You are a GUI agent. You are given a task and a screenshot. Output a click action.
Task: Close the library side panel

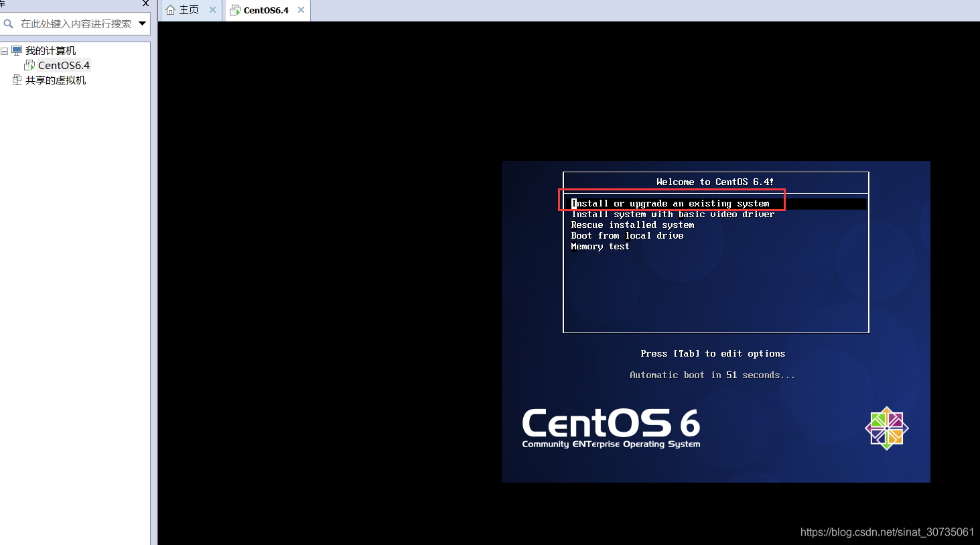point(145,3)
